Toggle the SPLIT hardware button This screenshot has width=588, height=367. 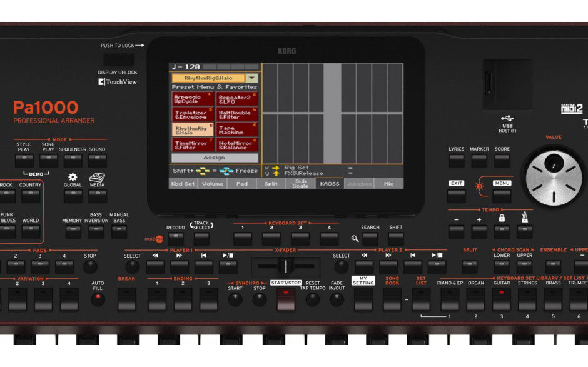tap(470, 267)
